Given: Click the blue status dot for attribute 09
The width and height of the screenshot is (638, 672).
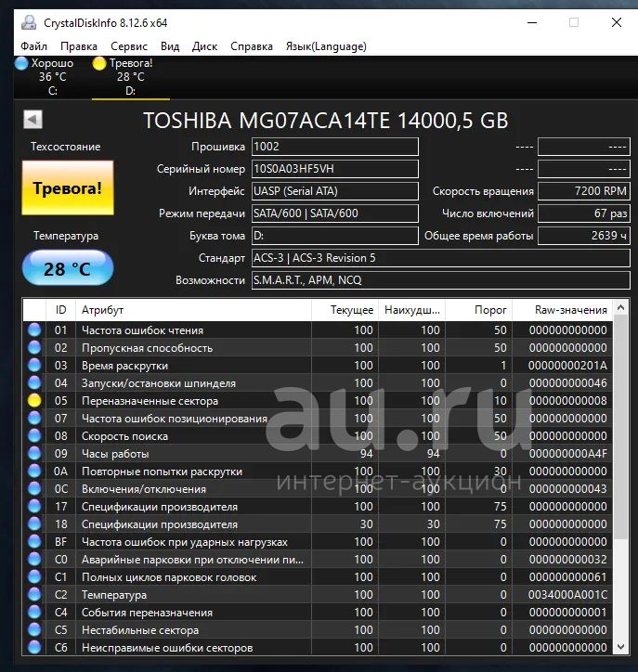Looking at the screenshot, I should 34,454.
